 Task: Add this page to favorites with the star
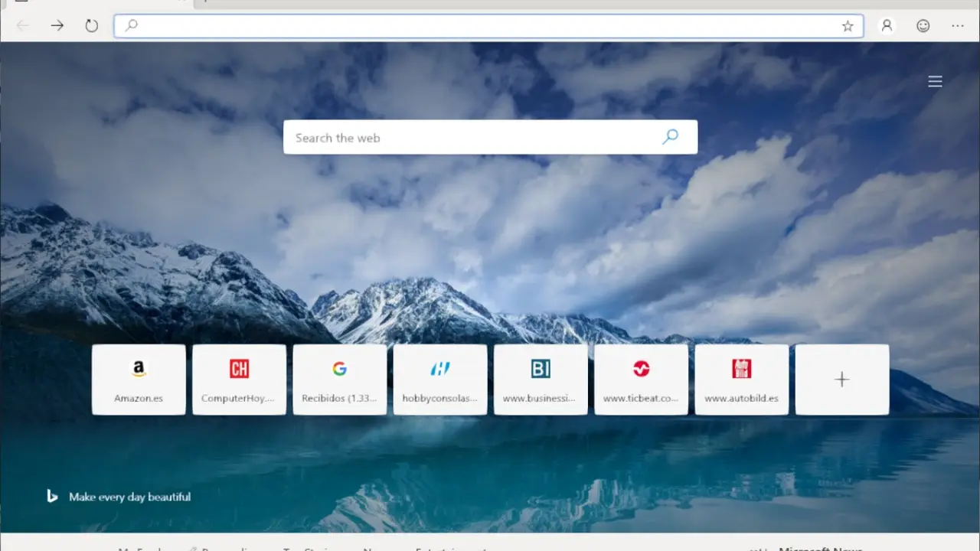(x=848, y=26)
